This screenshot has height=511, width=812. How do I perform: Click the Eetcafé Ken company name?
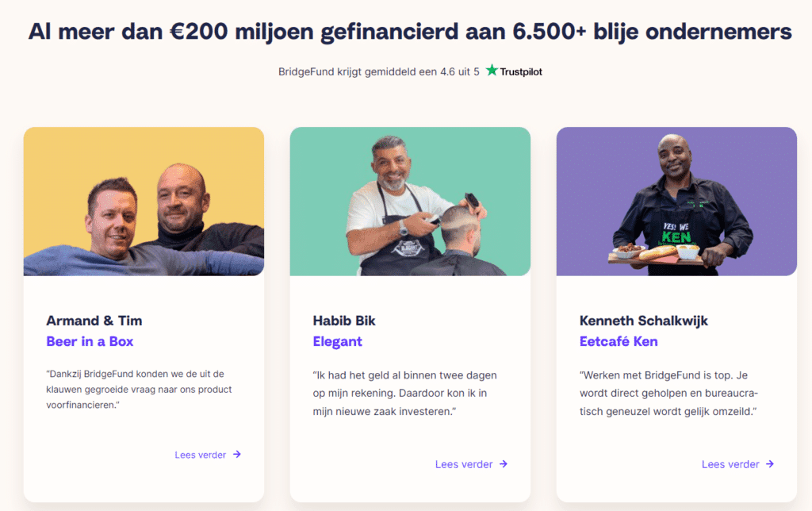[619, 341]
